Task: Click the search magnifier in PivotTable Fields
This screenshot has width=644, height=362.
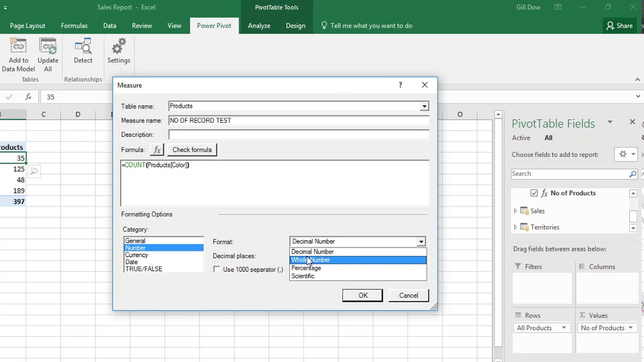Action: pyautogui.click(x=632, y=174)
